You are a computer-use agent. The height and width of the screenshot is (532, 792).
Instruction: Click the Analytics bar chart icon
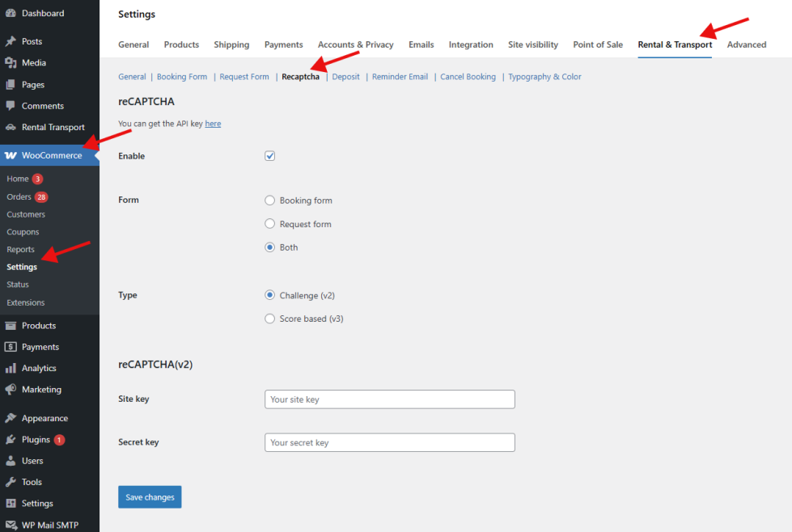(11, 369)
